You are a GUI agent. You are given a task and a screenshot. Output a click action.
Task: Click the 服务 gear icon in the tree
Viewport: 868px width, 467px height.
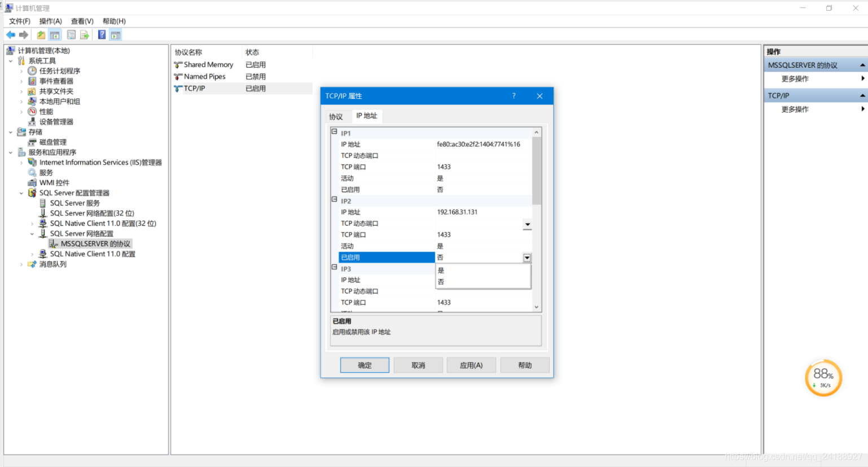pos(32,172)
